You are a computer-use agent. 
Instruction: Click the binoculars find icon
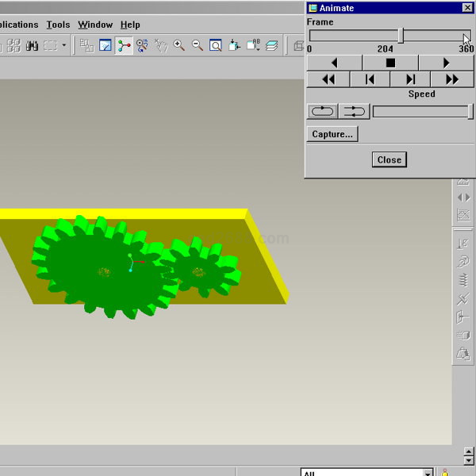click(32, 45)
